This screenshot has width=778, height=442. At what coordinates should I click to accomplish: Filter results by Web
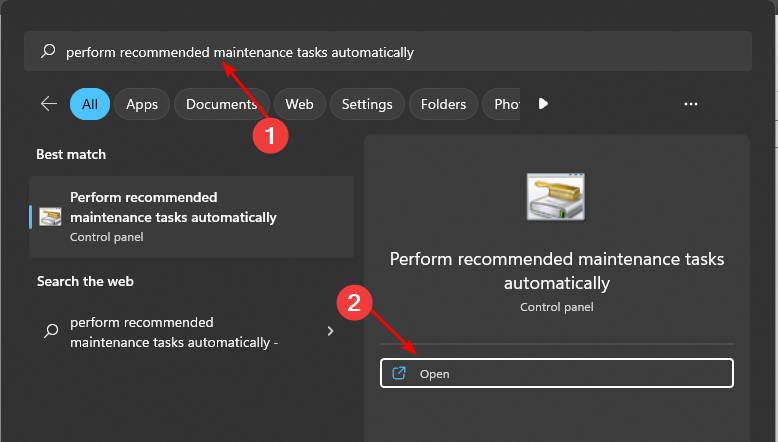(x=299, y=104)
